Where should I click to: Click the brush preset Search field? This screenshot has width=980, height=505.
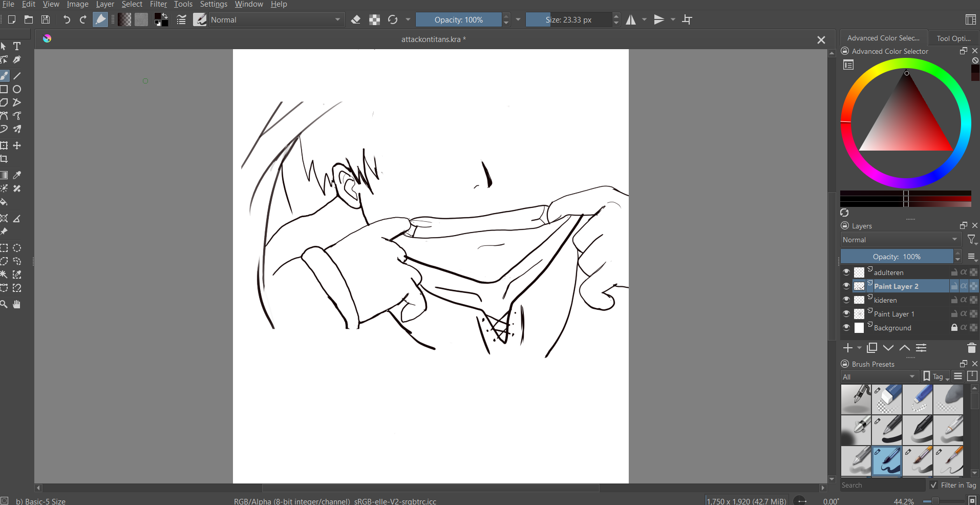tap(882, 485)
